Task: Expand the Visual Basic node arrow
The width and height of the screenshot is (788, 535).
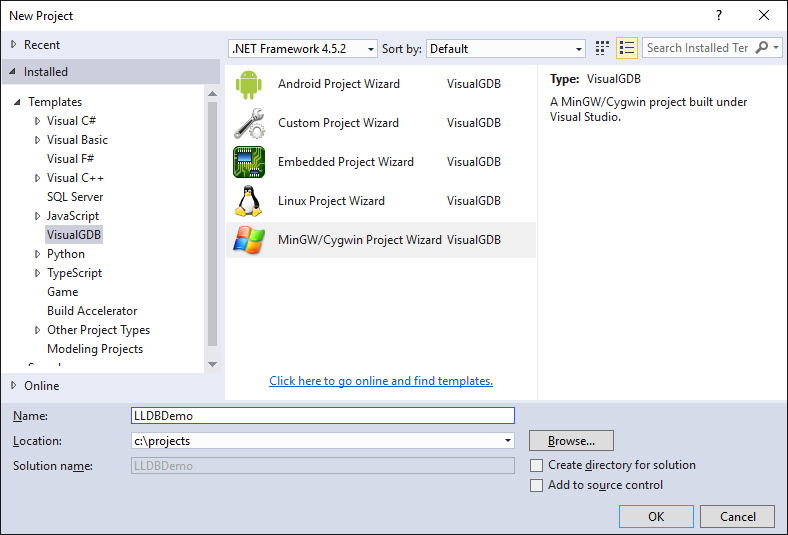Action: pos(37,140)
